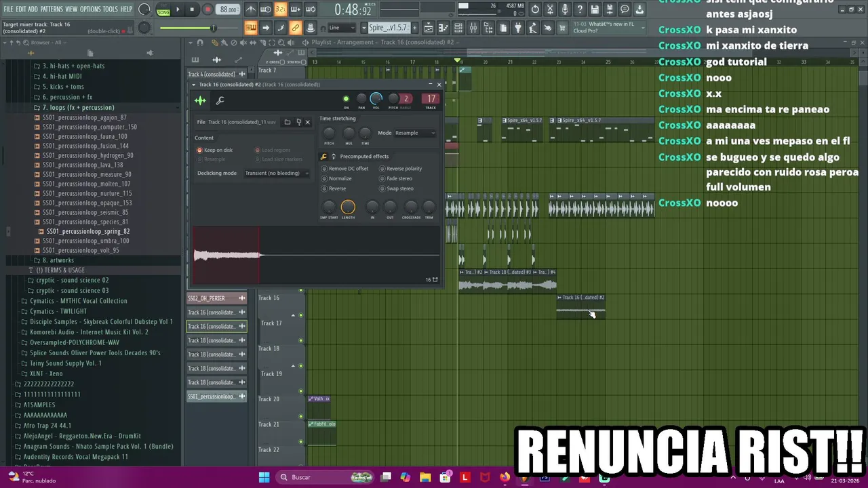
Task: Open the wrench miscellaneous settings tab
Action: click(220, 101)
